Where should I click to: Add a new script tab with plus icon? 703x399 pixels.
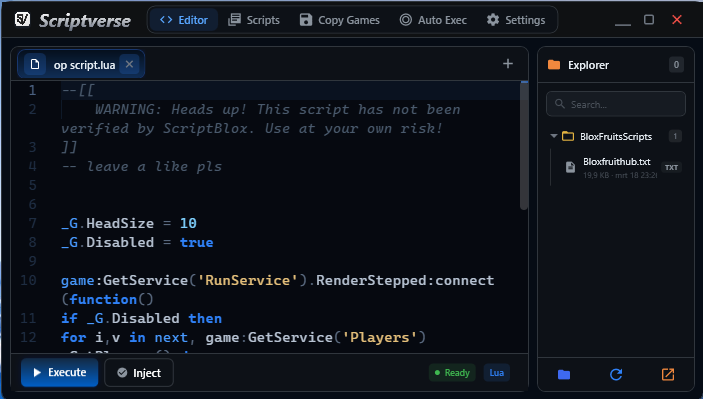point(508,64)
